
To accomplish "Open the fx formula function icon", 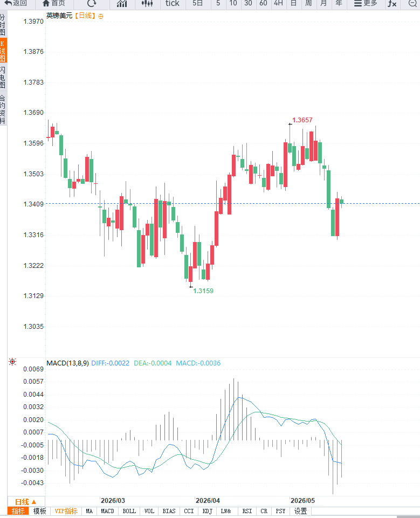I will 392,4.
